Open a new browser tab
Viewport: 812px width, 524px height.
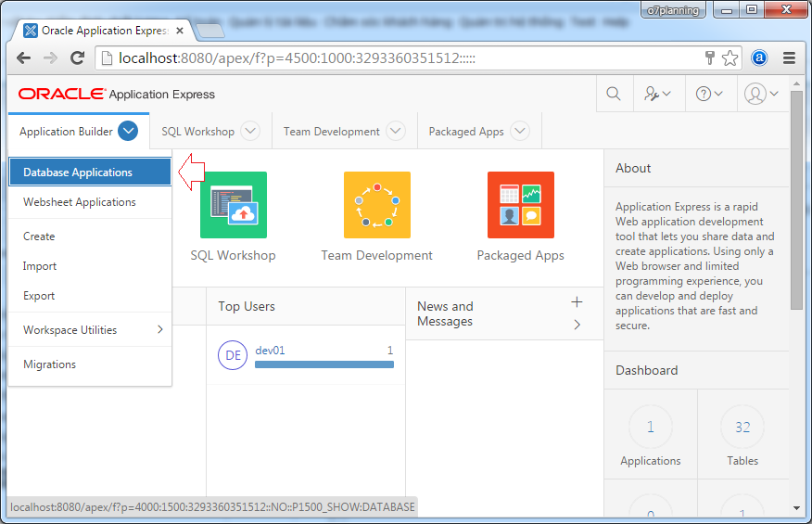(x=210, y=32)
